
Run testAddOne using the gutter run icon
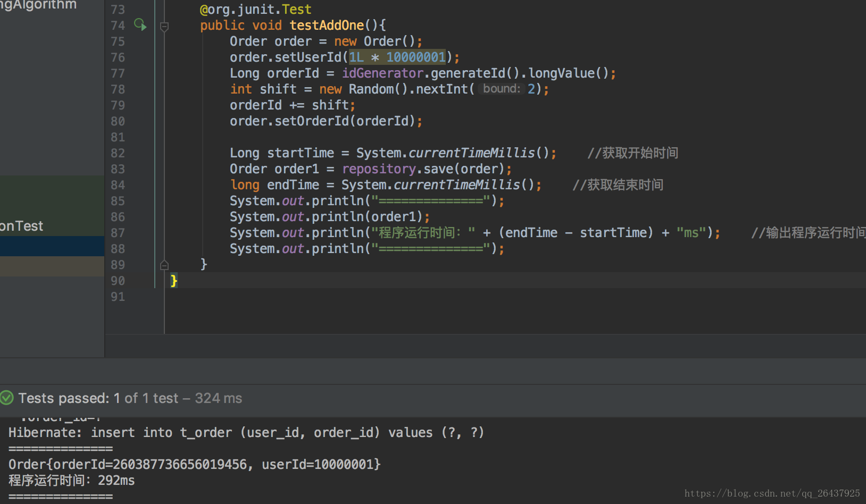coord(140,24)
